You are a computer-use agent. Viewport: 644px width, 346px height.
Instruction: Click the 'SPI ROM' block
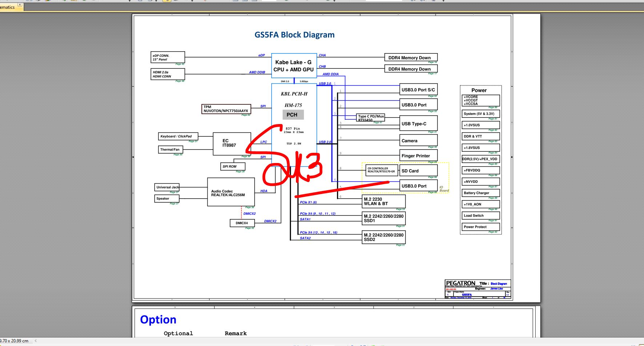233,166
